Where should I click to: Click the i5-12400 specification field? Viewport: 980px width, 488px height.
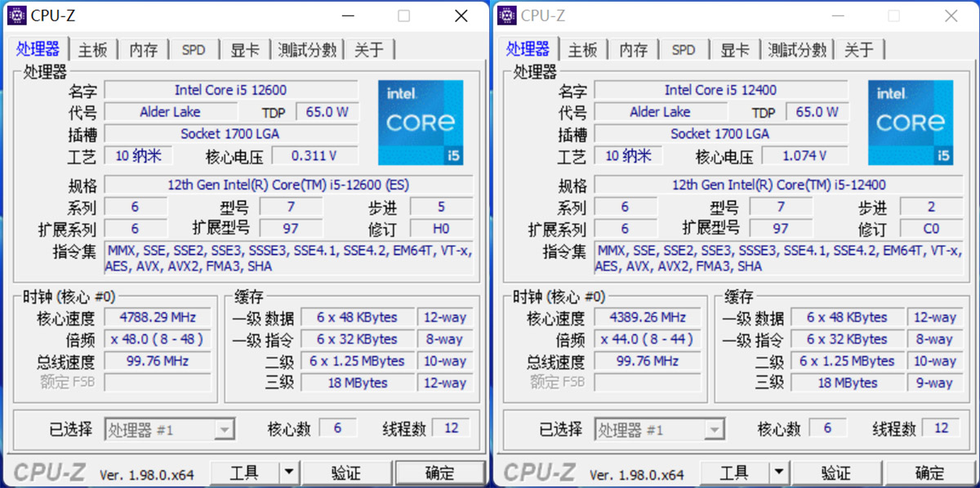tap(778, 185)
